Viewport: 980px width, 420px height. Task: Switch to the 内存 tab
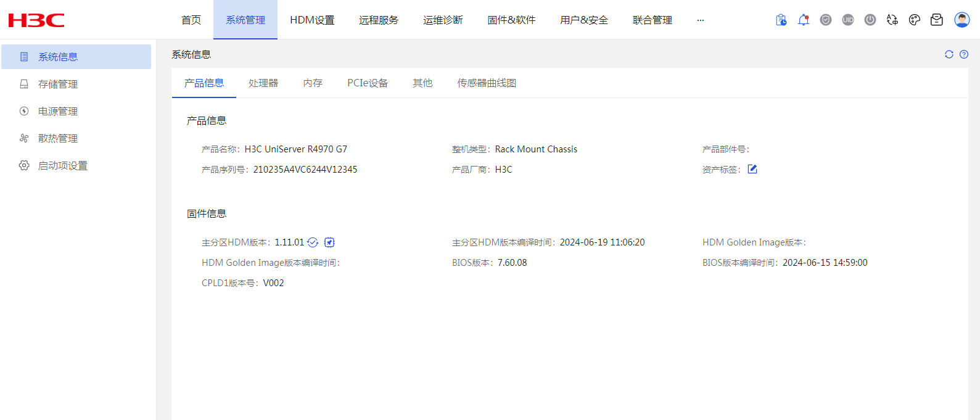(313, 83)
